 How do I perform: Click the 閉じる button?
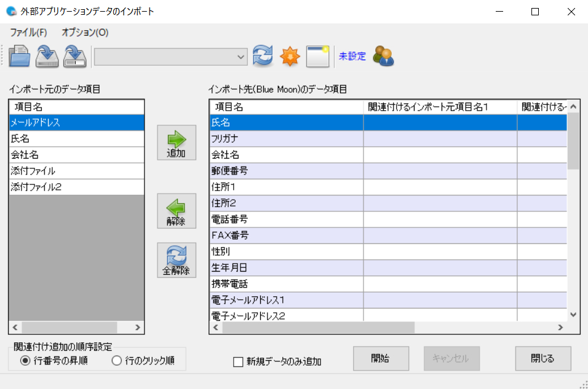click(x=542, y=358)
